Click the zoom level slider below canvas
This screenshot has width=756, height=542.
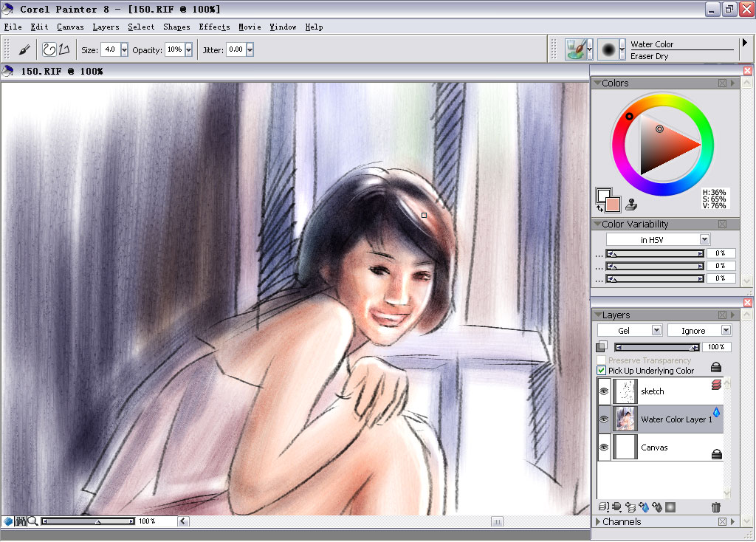(x=88, y=521)
